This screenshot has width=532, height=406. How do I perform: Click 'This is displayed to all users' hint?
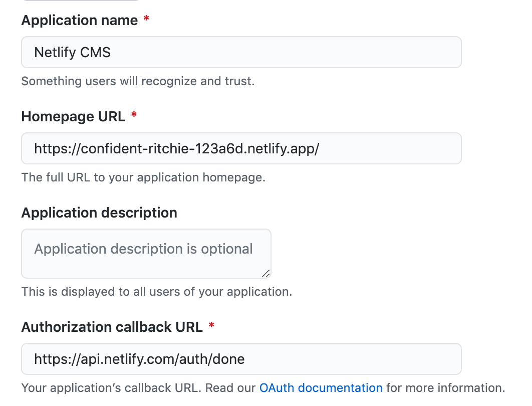[x=156, y=292]
